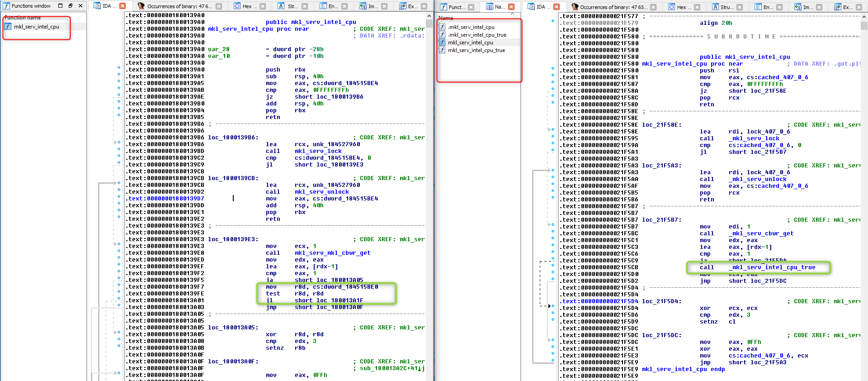Close the Im... tab in right window
Image resolution: width=868 pixels, height=381 pixels.
819,7
